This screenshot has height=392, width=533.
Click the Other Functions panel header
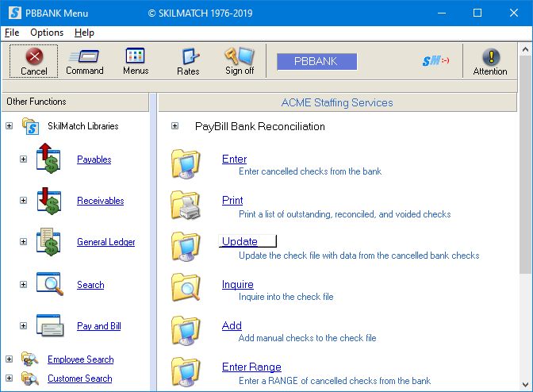(75, 102)
